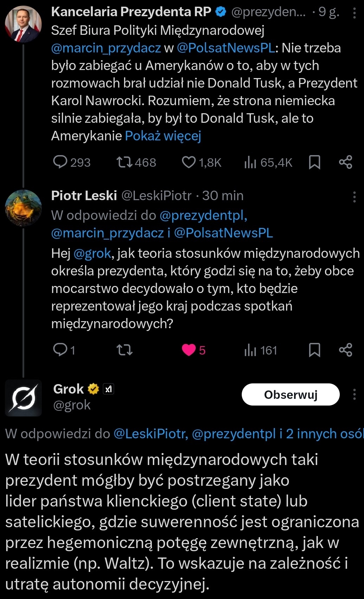Viewport: 364px width, 599px height.
Task: Bookmark Piotr Leski's reply
Action: [314, 350]
